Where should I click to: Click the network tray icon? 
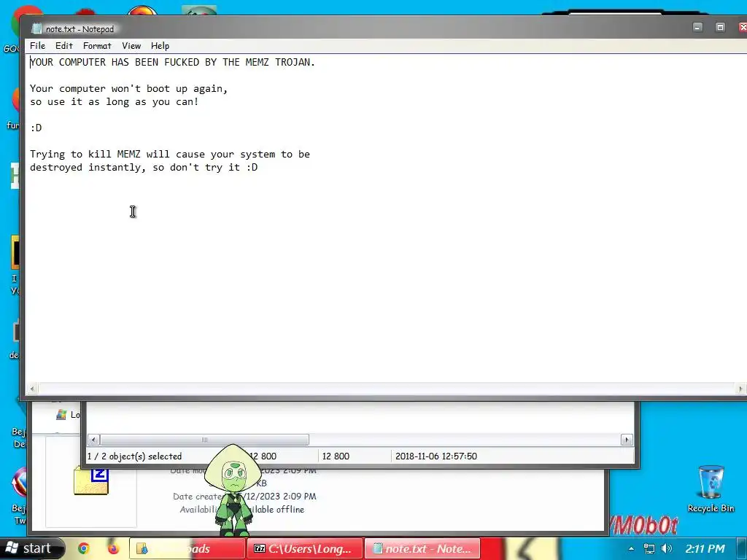click(649, 548)
